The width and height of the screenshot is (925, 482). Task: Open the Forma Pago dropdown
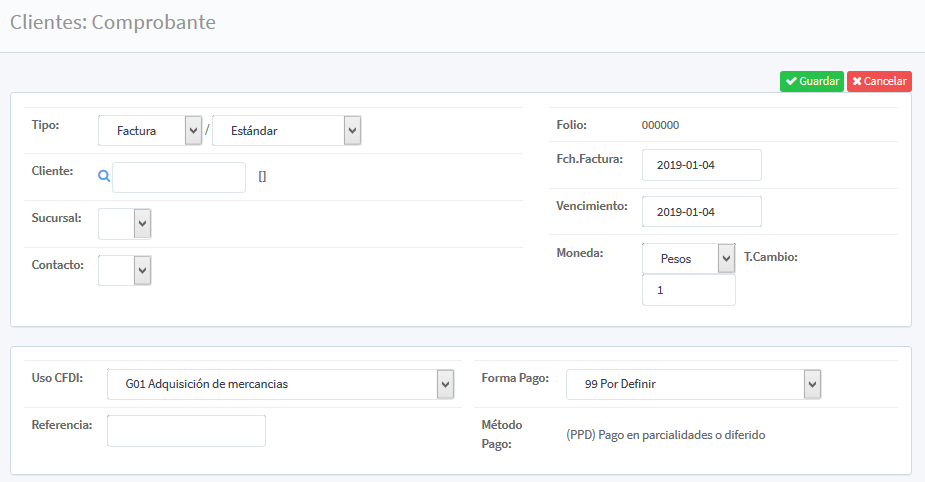693,384
